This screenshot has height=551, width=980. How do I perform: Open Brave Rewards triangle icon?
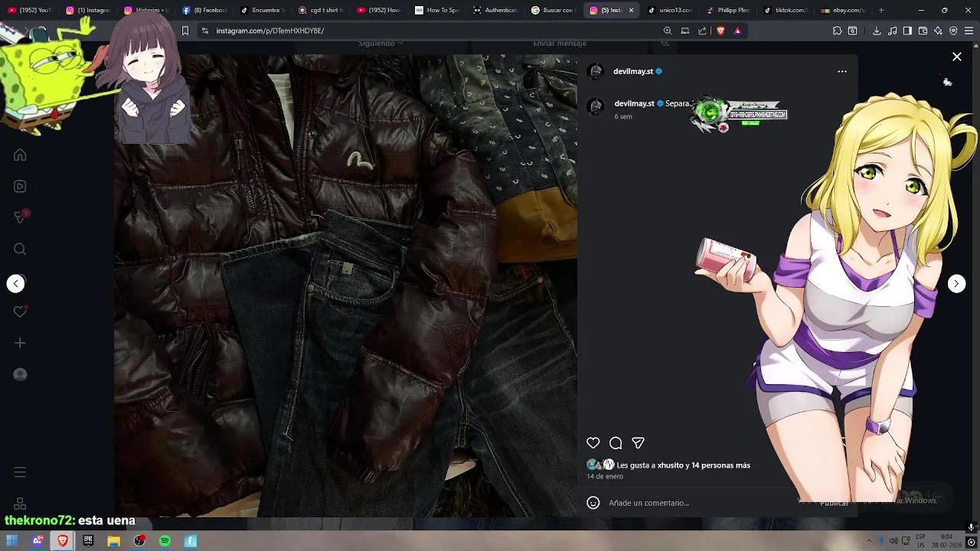[x=737, y=31]
